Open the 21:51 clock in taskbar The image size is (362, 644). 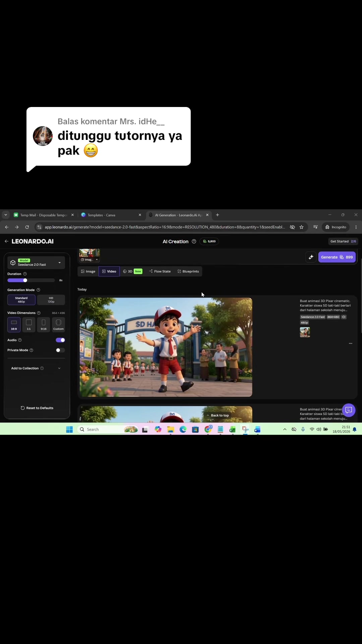pyautogui.click(x=341, y=429)
